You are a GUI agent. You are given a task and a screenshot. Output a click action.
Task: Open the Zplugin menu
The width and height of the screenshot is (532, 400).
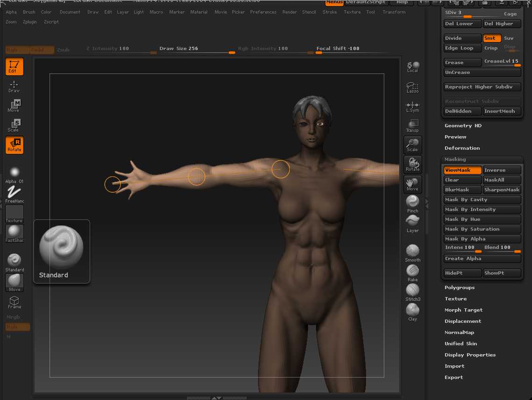point(30,22)
